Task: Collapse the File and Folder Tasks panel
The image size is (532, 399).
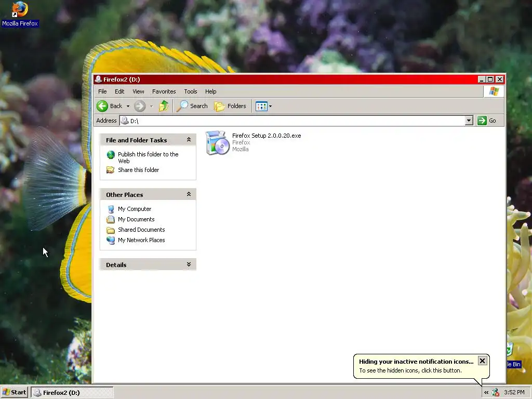Action: coord(189,140)
